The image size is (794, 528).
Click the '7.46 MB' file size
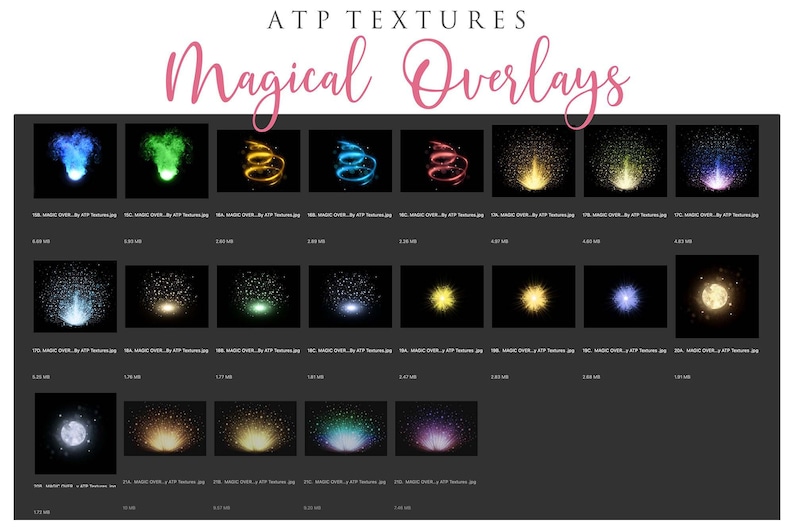coord(402,508)
